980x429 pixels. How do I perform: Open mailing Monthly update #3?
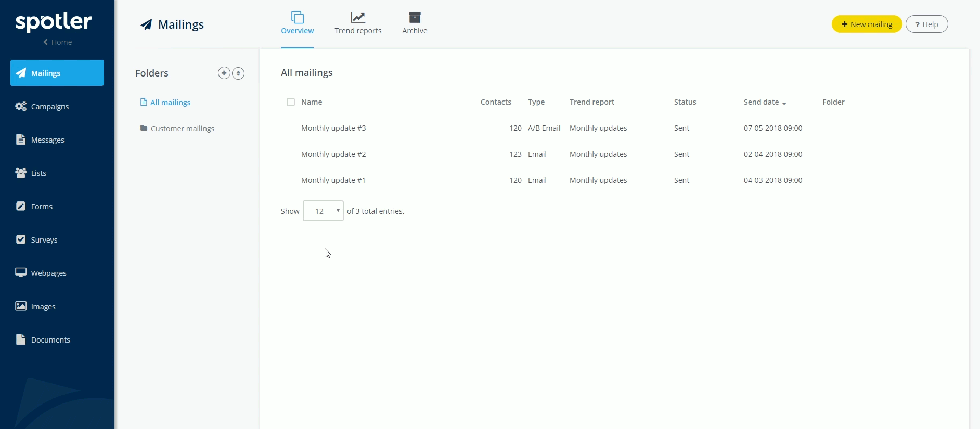coord(333,128)
